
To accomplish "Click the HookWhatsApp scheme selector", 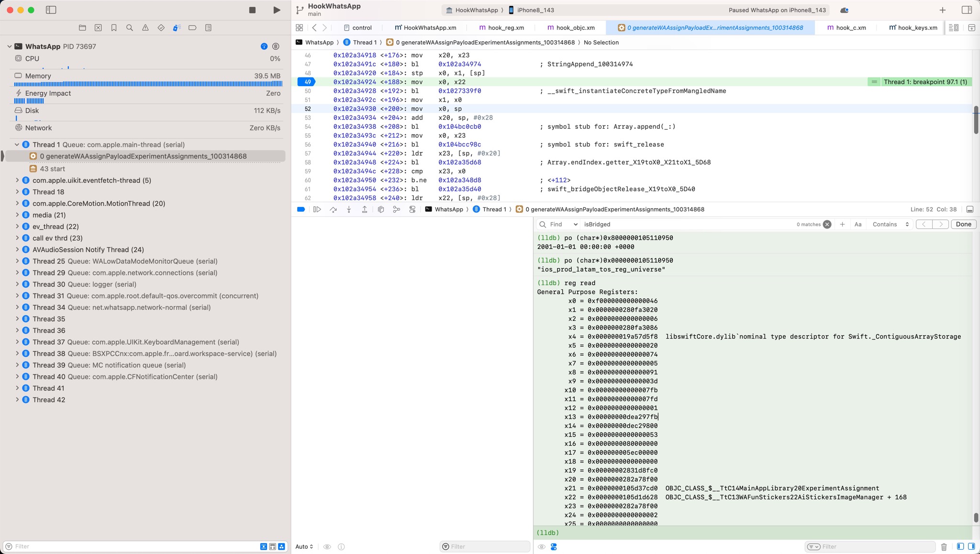I will (x=472, y=10).
